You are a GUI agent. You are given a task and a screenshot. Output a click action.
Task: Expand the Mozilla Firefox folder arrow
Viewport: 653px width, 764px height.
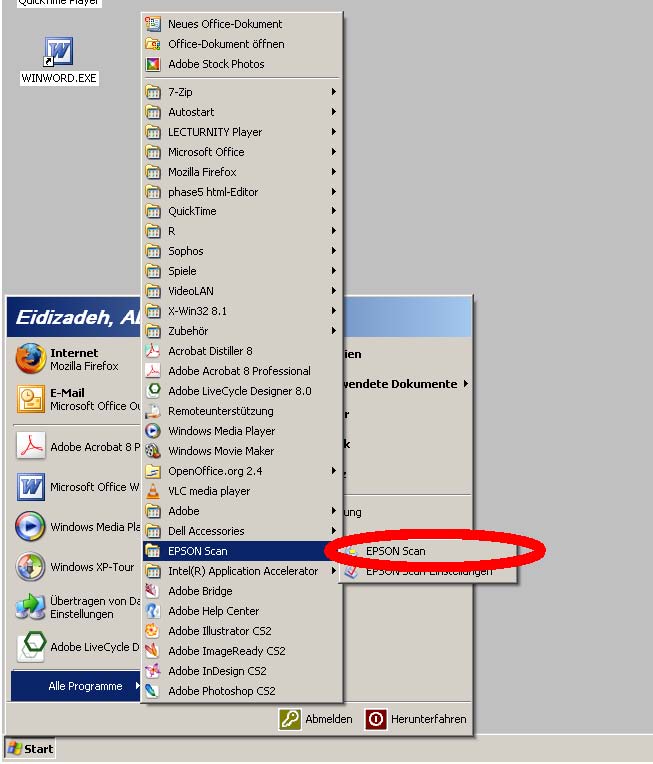[x=333, y=172]
